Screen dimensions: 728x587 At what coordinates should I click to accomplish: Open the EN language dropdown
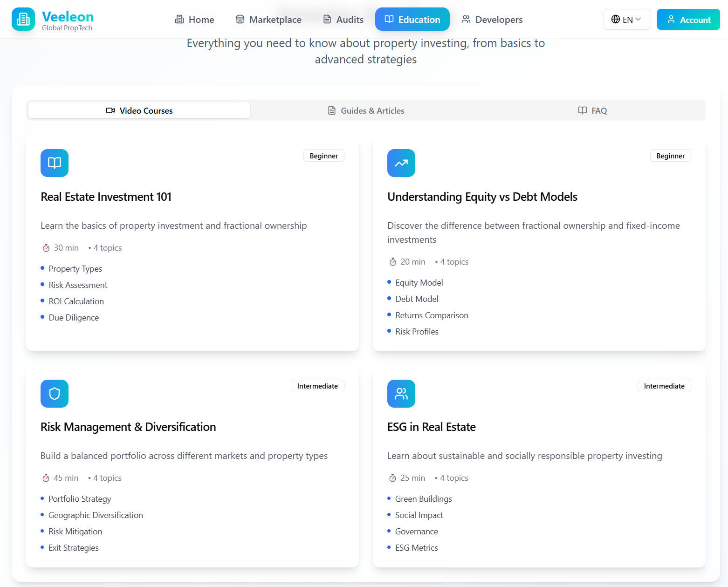(627, 20)
